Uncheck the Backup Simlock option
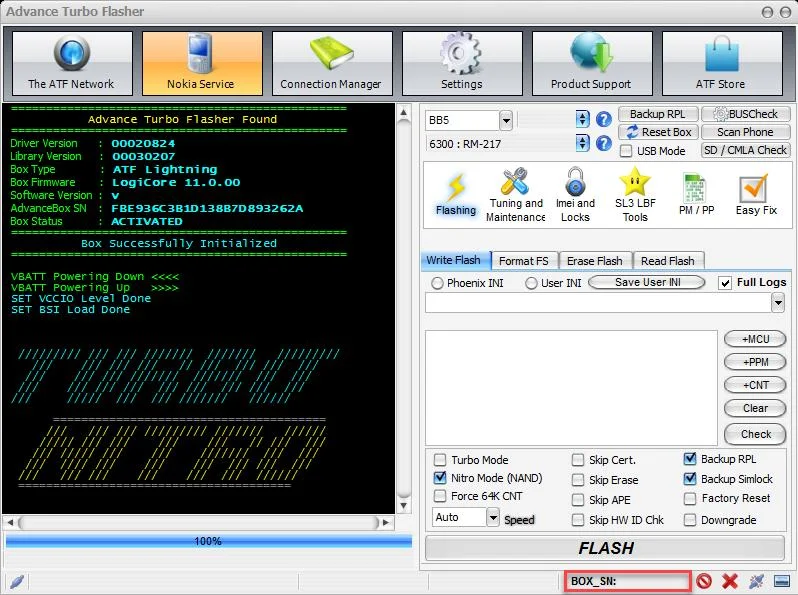Image resolution: width=798 pixels, height=595 pixels. coord(690,479)
